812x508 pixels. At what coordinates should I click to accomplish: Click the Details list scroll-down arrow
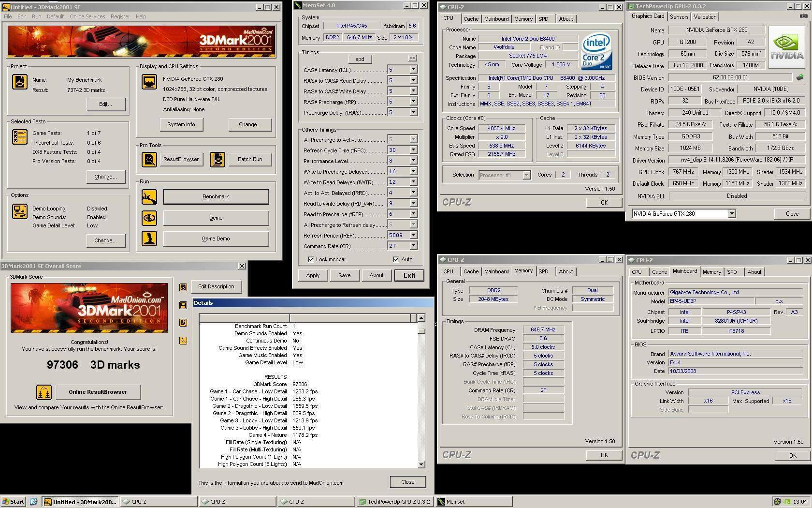(x=421, y=464)
